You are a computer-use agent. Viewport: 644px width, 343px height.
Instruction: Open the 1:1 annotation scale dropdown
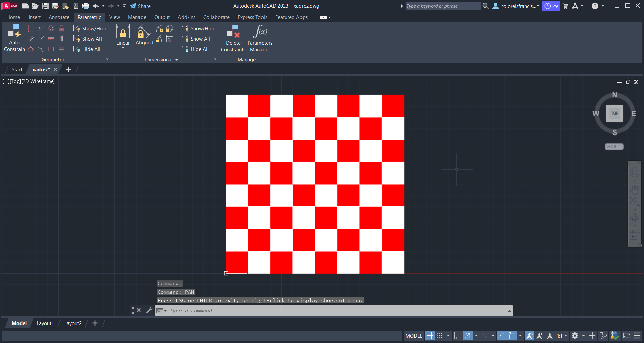[x=562, y=336]
